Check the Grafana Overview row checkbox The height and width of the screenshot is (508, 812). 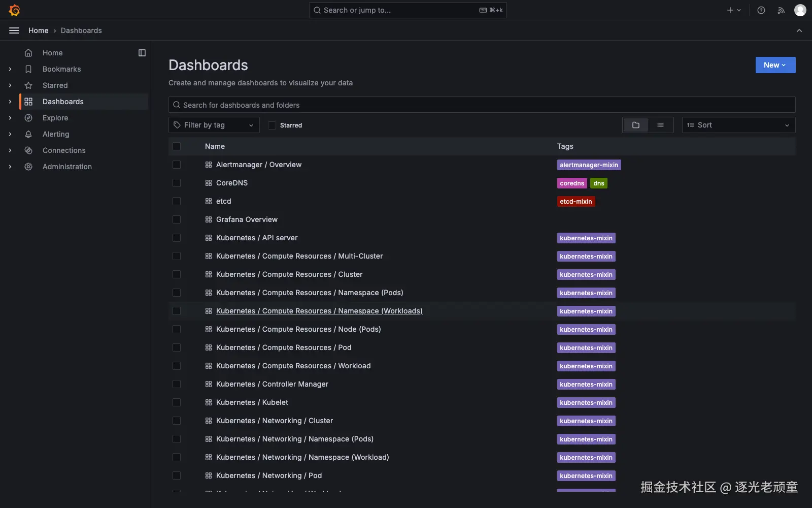(x=177, y=219)
